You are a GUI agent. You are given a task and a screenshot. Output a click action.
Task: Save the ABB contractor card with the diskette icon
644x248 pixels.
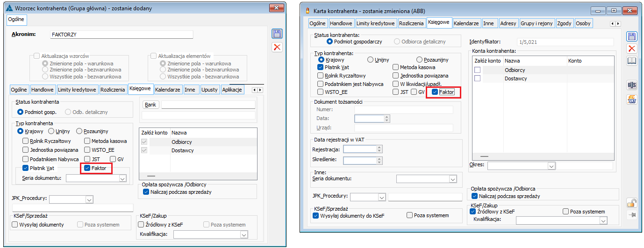[x=632, y=37]
